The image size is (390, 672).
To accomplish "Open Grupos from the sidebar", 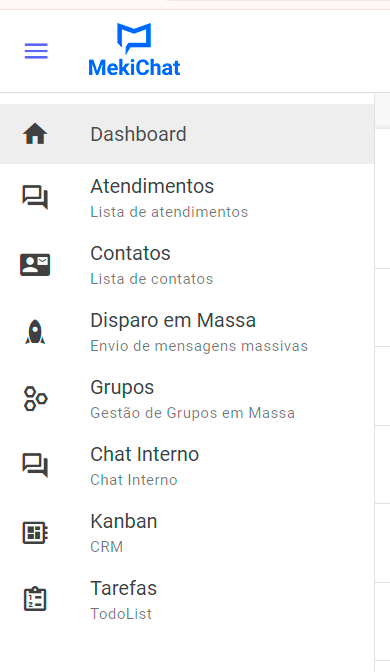I will [x=187, y=399].
